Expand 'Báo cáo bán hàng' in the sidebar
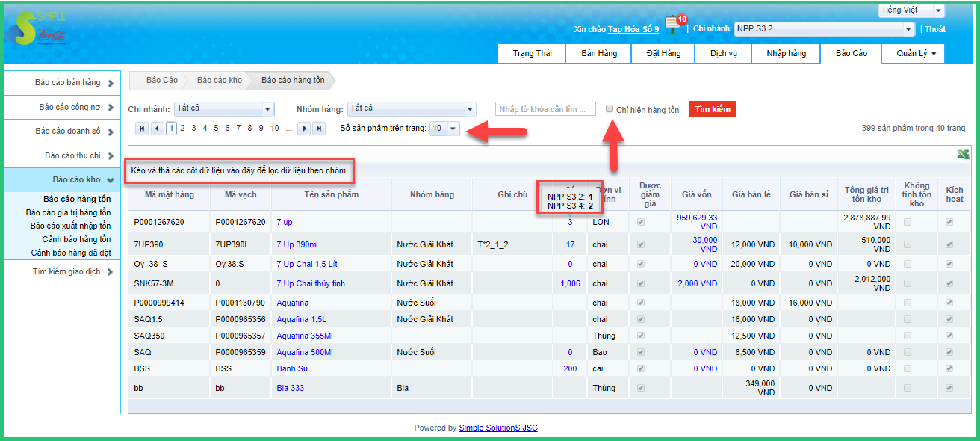Screen dimensions: 980x441 [62, 83]
